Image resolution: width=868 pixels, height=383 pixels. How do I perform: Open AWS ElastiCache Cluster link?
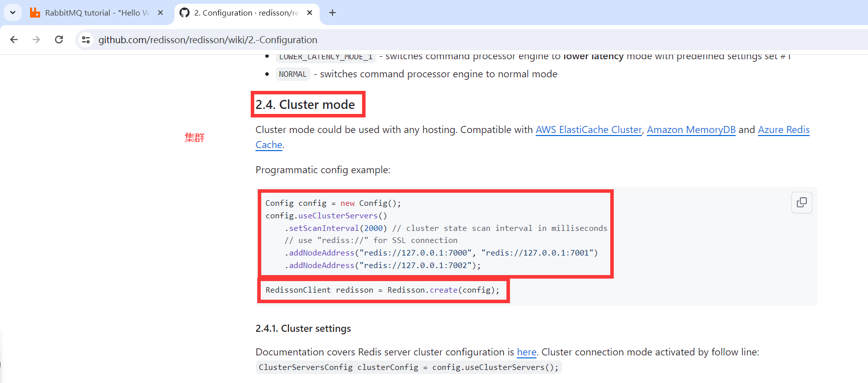(589, 130)
